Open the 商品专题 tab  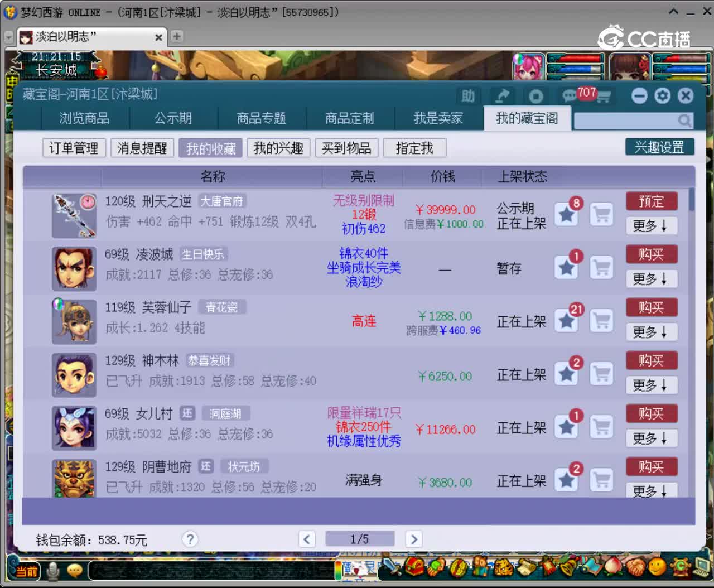coord(262,118)
